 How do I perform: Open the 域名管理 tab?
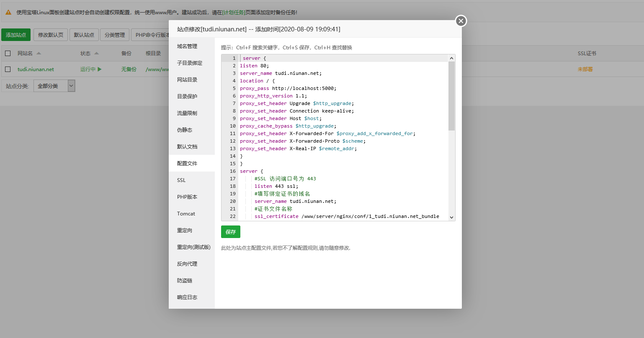[x=192, y=46]
